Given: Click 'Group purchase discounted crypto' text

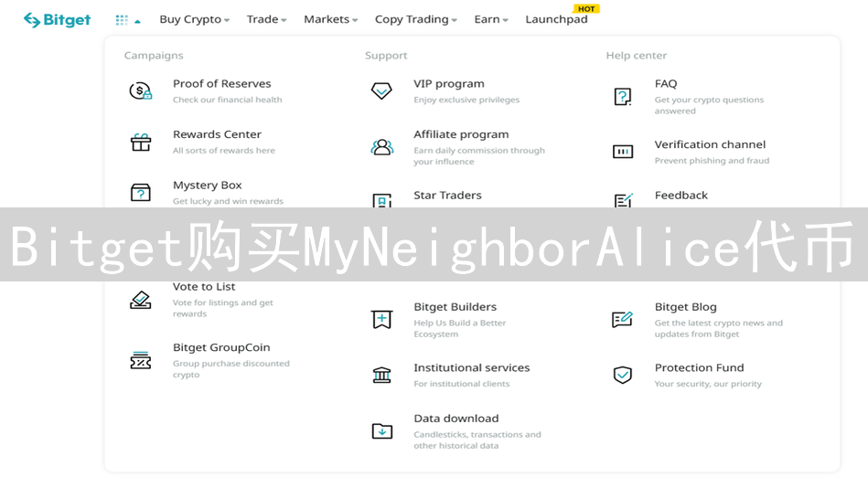Looking at the screenshot, I should (x=230, y=369).
